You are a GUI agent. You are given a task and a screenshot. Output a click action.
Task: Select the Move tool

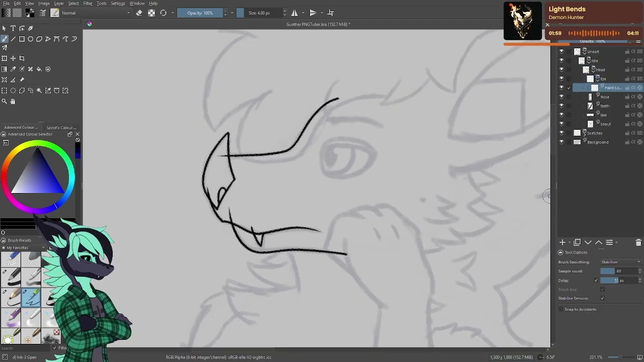(x=13, y=58)
